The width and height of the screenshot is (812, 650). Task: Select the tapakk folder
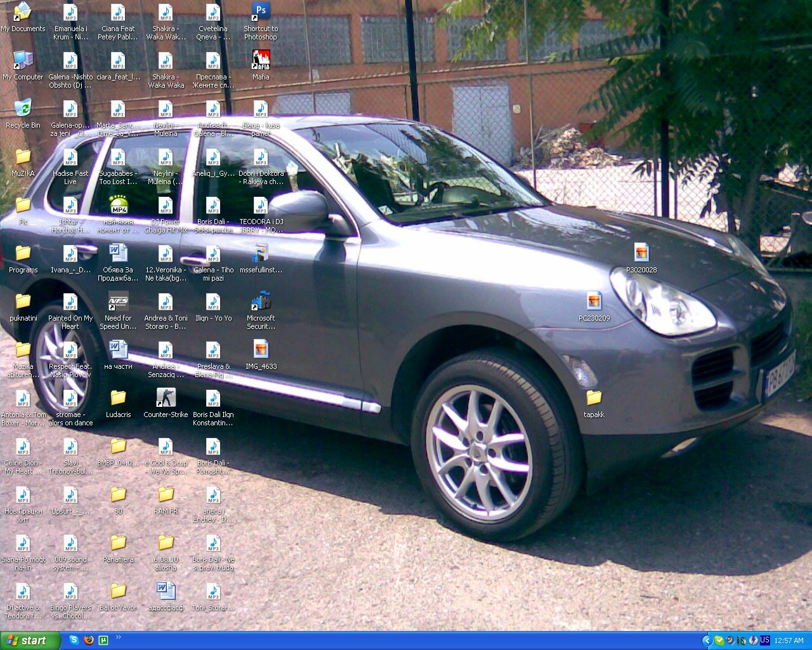(594, 402)
